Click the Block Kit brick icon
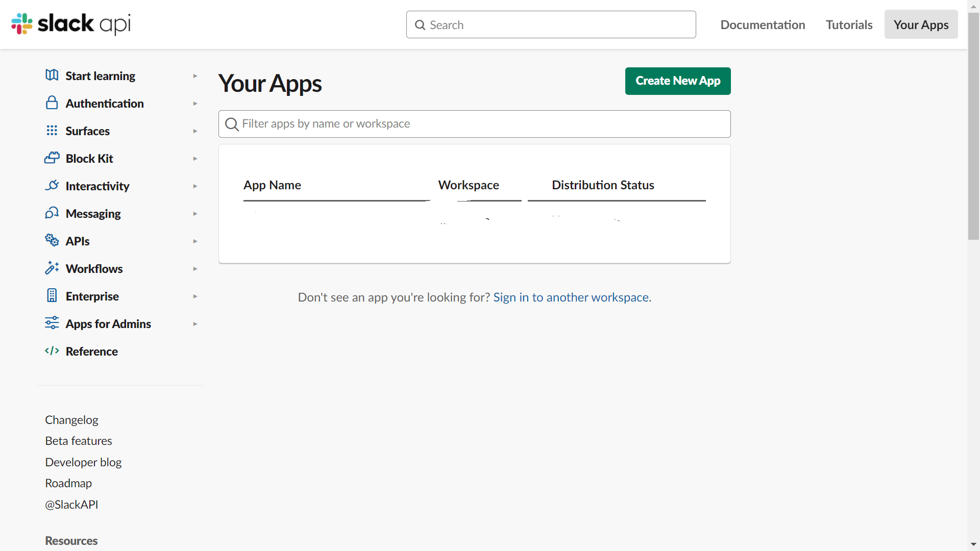Screen dimensions: 980x551 click(52, 158)
